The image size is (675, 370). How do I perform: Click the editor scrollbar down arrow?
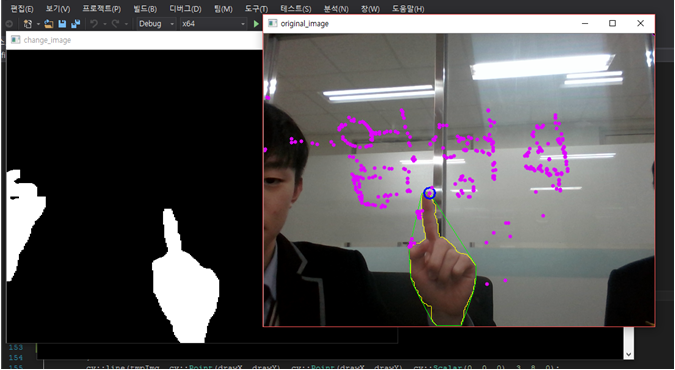pyautogui.click(x=629, y=354)
